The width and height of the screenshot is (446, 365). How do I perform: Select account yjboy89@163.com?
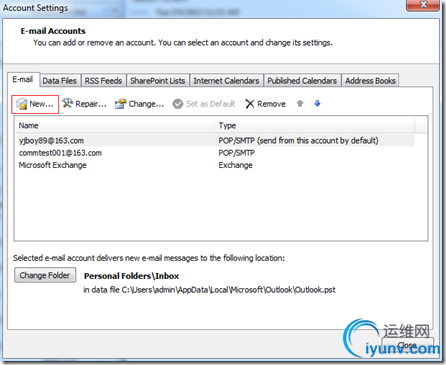(215, 141)
